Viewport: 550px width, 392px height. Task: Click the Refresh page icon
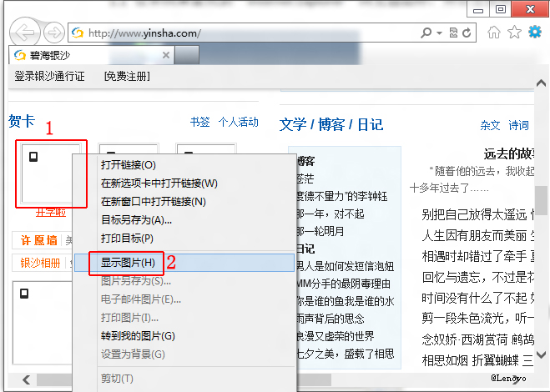[467, 33]
